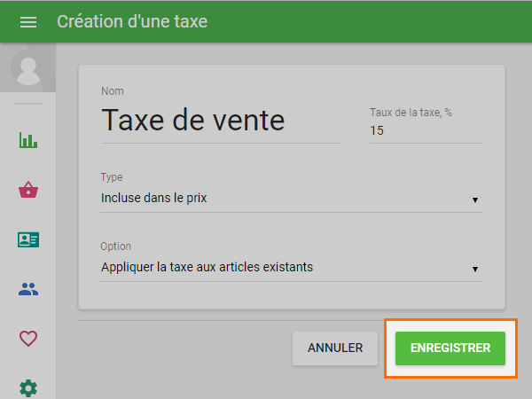The width and height of the screenshot is (532, 399).
Task: Open the Option dropdown 'Appliquer la taxe'
Action: tap(292, 268)
